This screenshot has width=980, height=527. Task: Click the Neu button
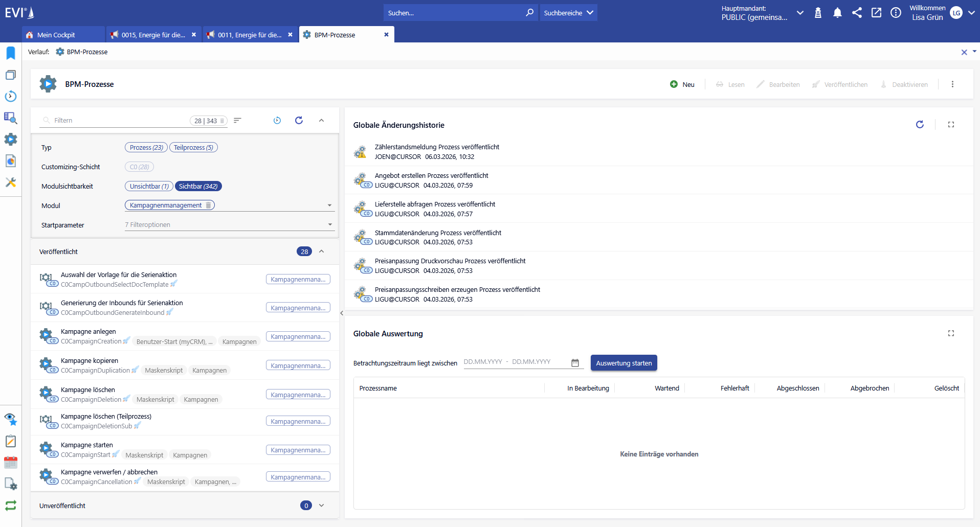click(x=683, y=85)
